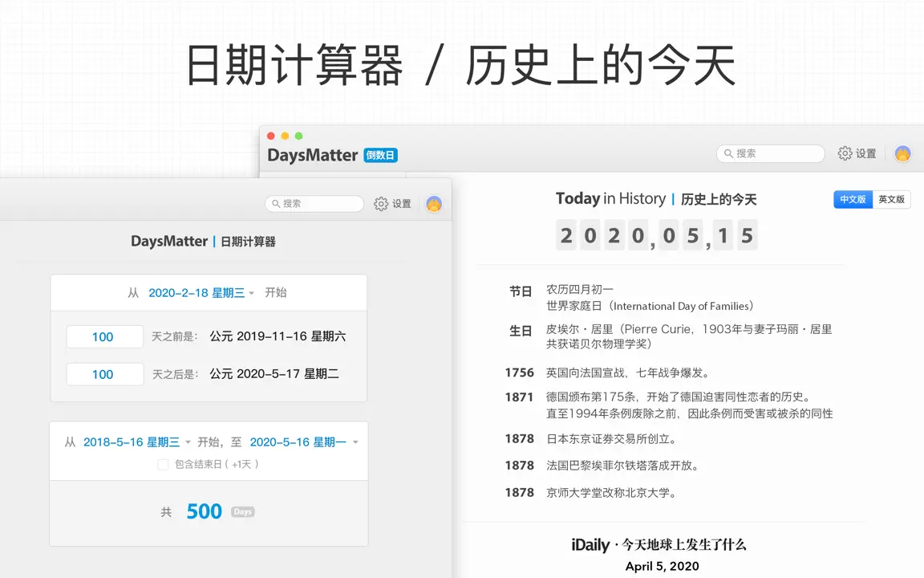Click the 100 field for 天之后是

(105, 374)
